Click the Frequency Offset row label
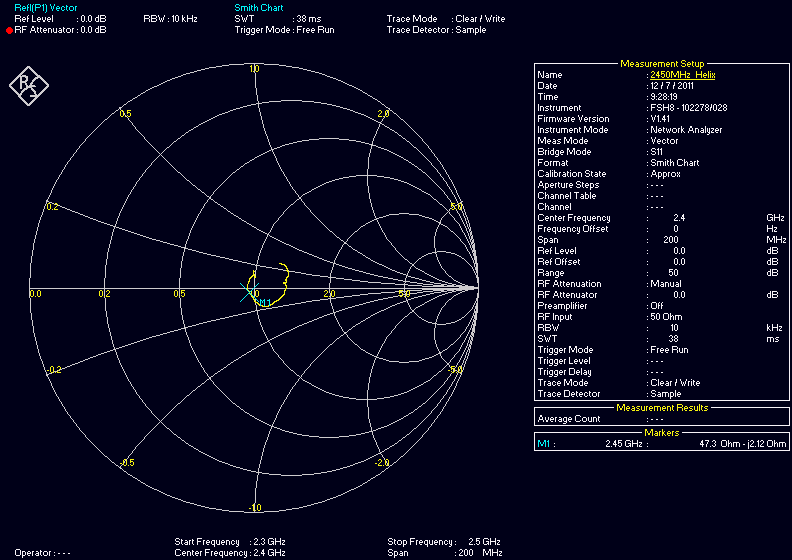The image size is (792, 560). [x=573, y=229]
